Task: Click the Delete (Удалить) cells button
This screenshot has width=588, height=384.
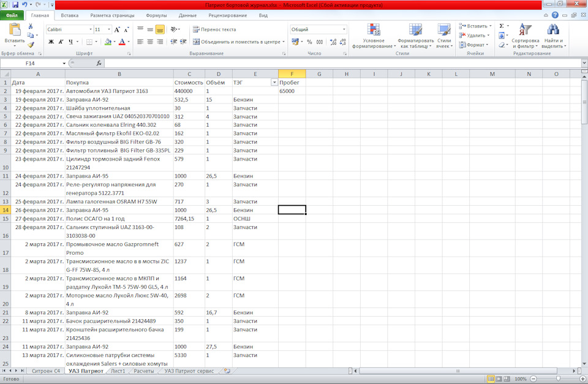Action: pos(474,36)
